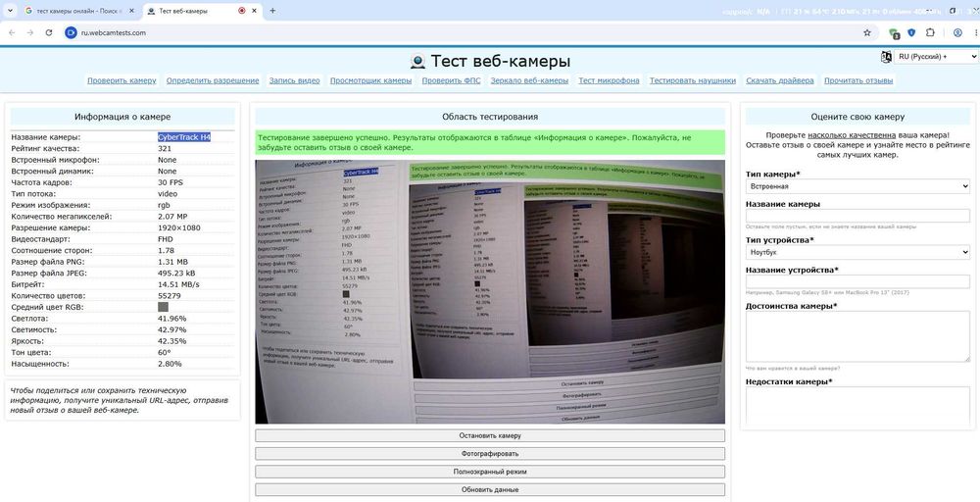This screenshot has width=980, height=502.
Task: Open 'Тип камеры' dropdown showing Встроенная
Action: click(857, 186)
